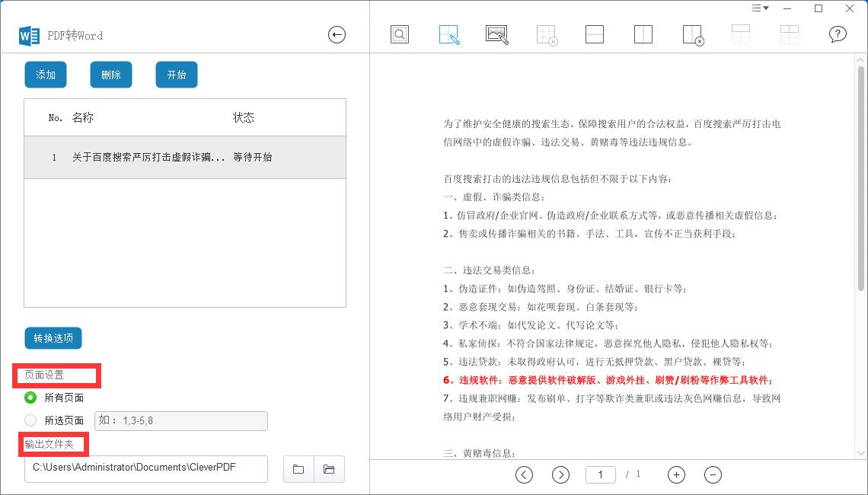868x495 pixels.
Task: Go to next page in preview
Action: (x=560, y=474)
